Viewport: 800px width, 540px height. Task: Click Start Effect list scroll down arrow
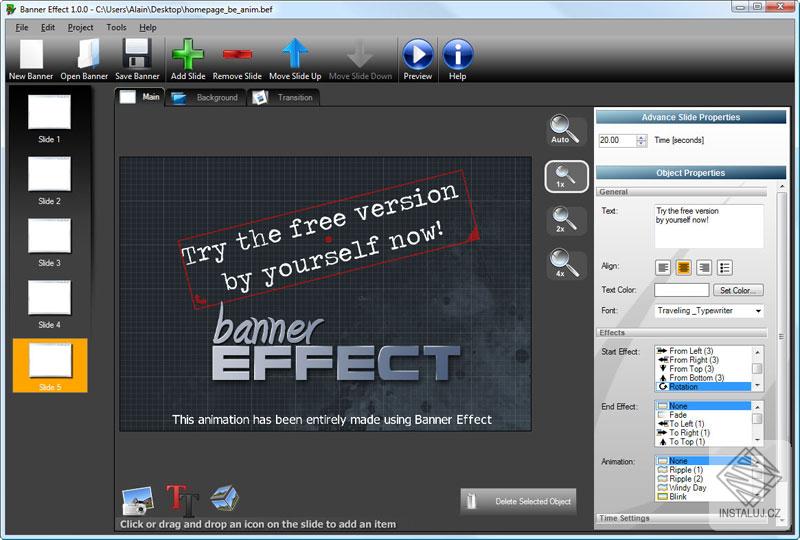click(757, 385)
